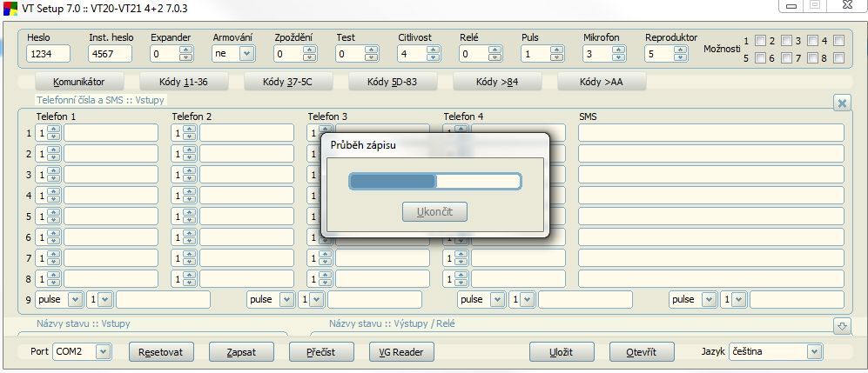This screenshot has height=373, width=868.
Task: Adjust the Expander spinner arrows
Action: coord(185,54)
